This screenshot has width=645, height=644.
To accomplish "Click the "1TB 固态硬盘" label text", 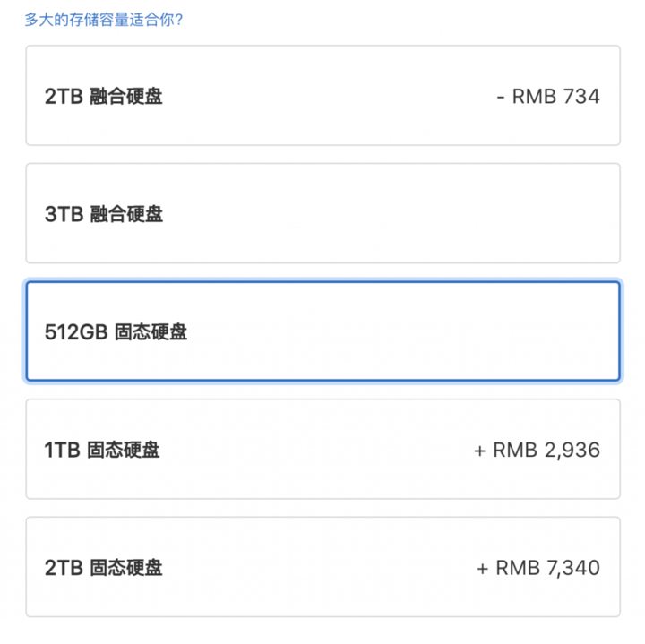I will click(x=102, y=450).
